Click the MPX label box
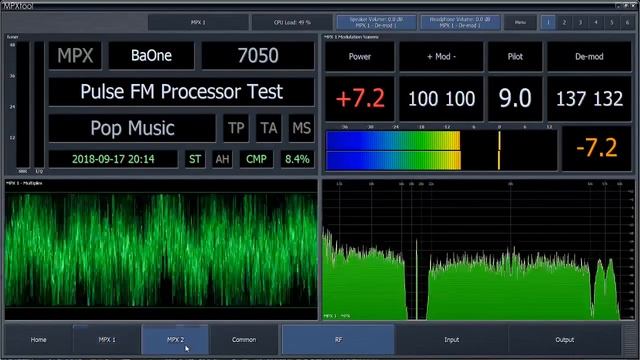 pyautogui.click(x=75, y=56)
